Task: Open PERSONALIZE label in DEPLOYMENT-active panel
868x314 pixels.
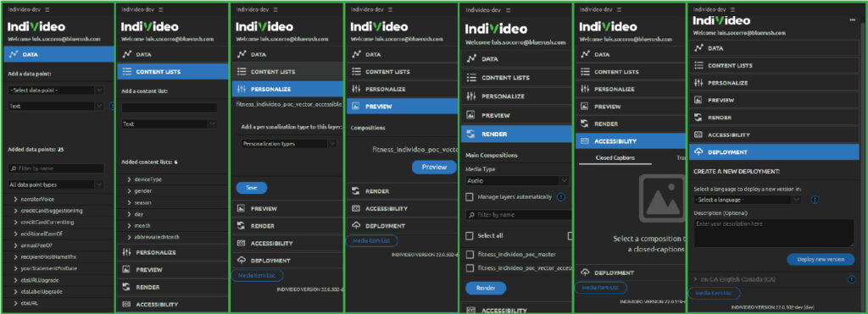Action: [728, 83]
